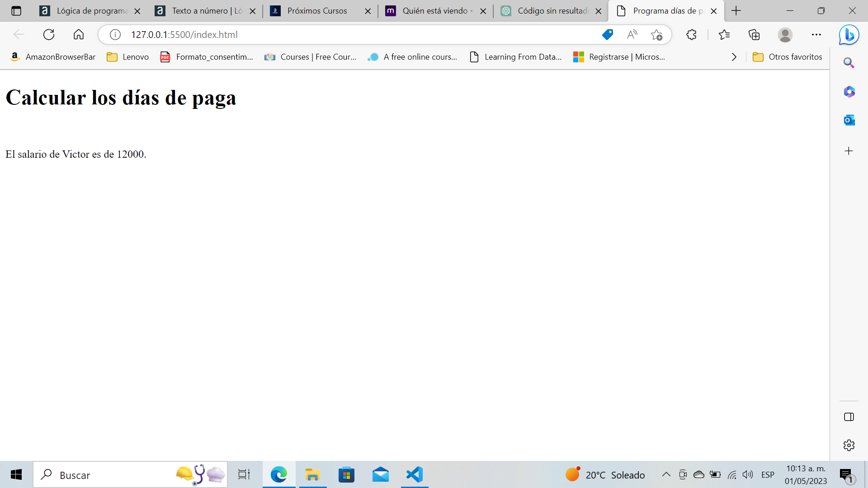Open Extensions puzzle icon
This screenshot has width=868, height=488.
691,35
